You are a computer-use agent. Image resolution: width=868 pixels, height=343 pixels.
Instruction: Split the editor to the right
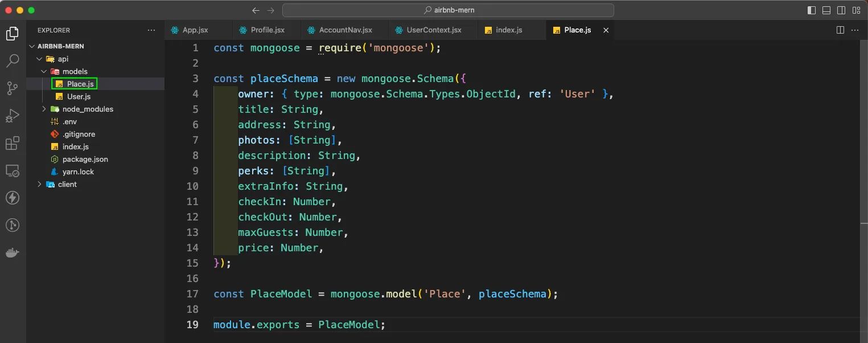point(840,30)
